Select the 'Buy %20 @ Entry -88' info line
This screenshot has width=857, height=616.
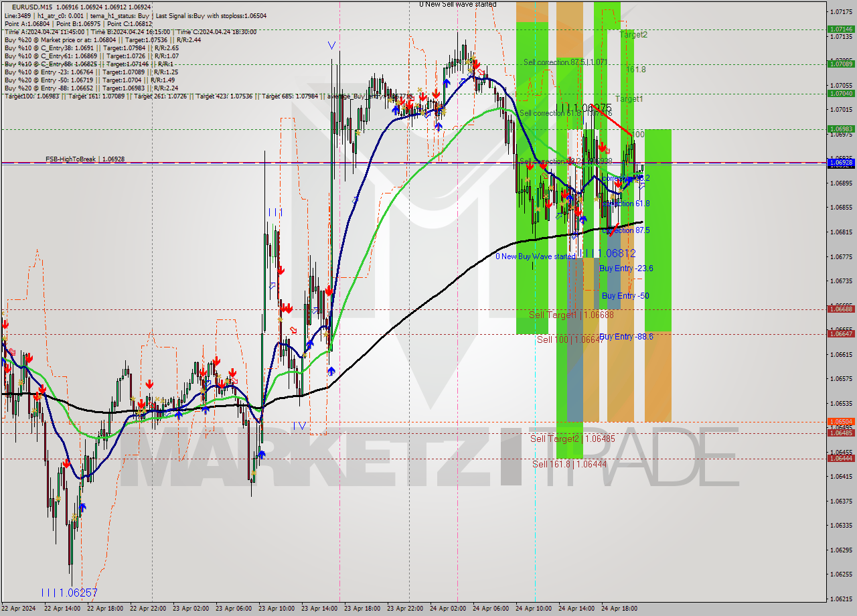point(91,88)
